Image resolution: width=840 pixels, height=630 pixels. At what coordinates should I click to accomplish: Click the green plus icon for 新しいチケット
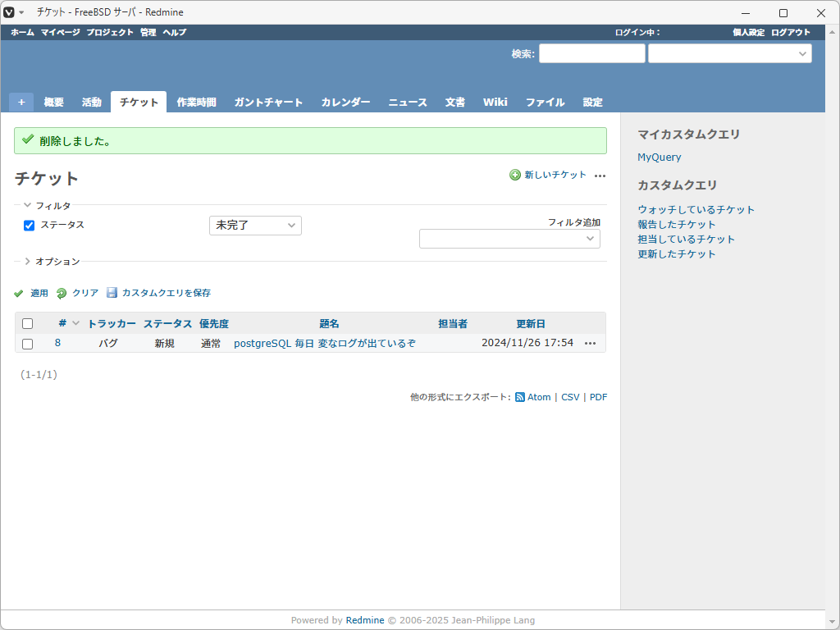[x=515, y=176]
